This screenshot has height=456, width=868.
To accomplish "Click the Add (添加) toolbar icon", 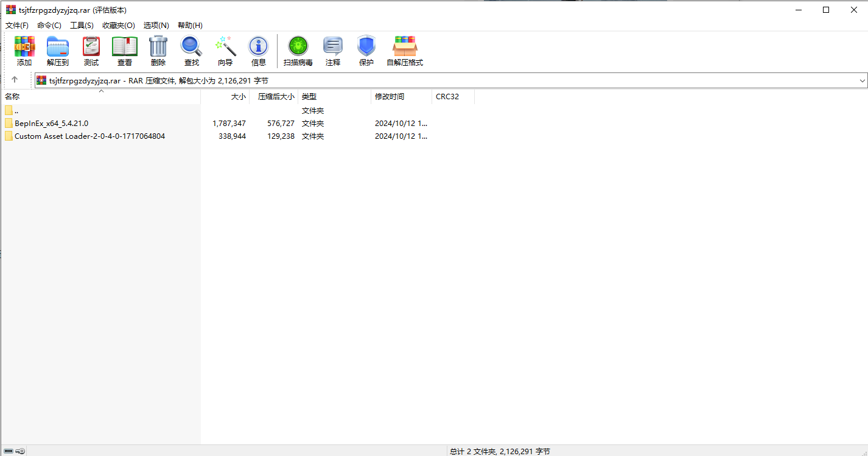I will click(24, 46).
